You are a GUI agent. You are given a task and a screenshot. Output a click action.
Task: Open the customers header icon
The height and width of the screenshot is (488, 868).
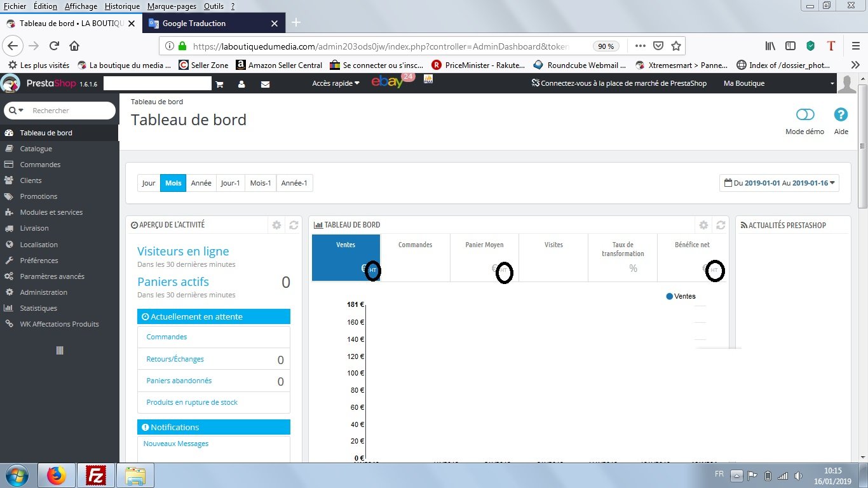pyautogui.click(x=241, y=84)
